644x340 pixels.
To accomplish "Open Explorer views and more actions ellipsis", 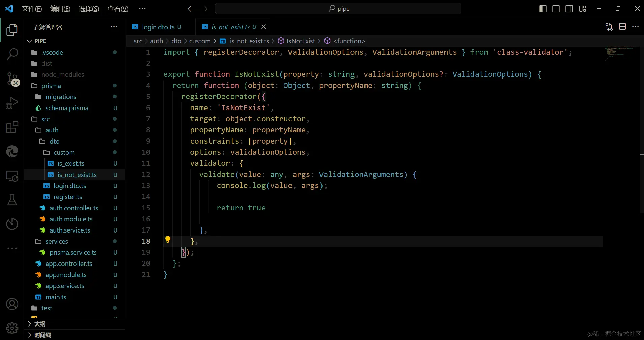I will click(x=114, y=27).
